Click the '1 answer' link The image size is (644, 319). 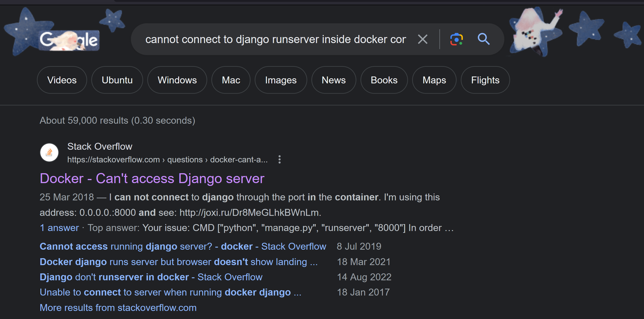click(59, 228)
